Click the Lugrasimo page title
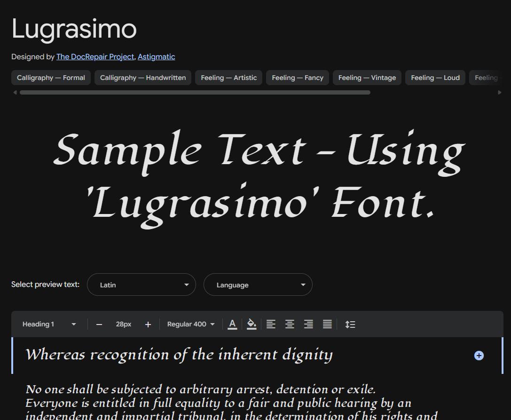The width and height of the screenshot is (511, 420). 74,29
